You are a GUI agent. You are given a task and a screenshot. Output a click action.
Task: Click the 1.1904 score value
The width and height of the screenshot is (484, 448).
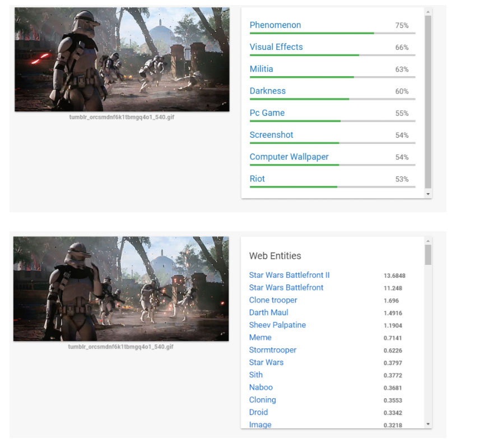click(x=393, y=325)
